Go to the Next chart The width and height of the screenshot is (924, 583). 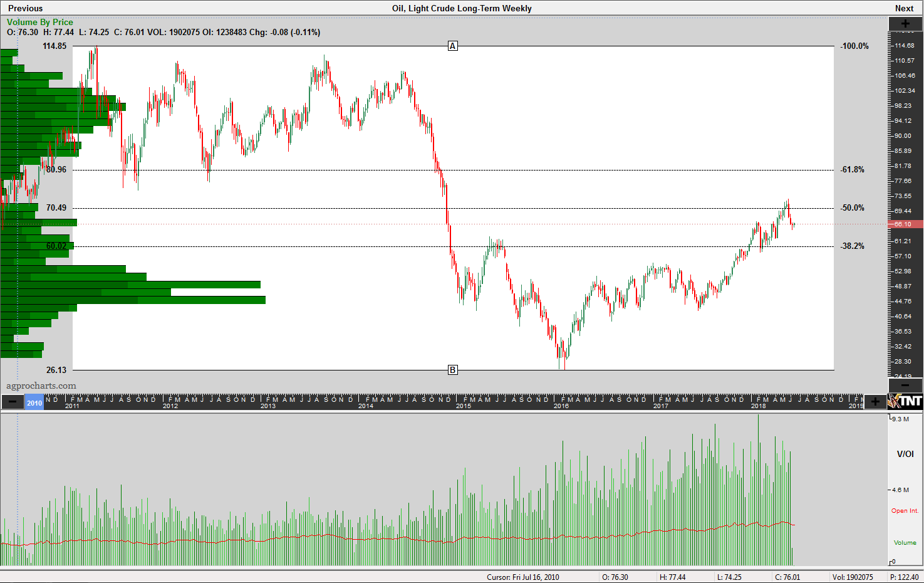pyautogui.click(x=904, y=8)
